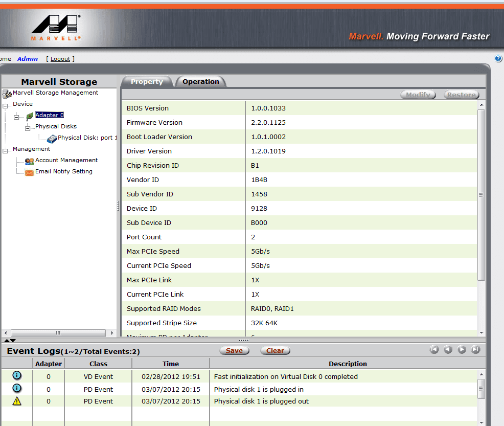Go to next event log page
Image resolution: width=504 pixels, height=426 pixels.
point(462,349)
